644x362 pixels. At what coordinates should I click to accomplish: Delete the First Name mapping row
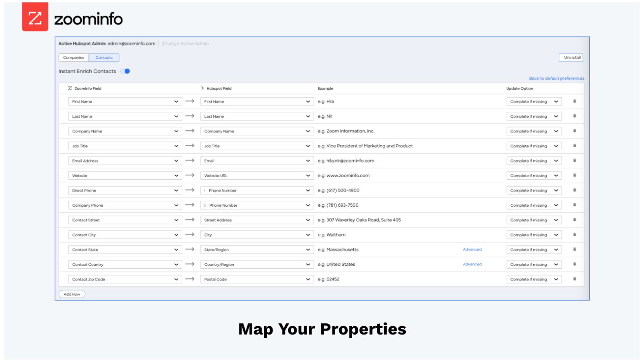click(574, 101)
